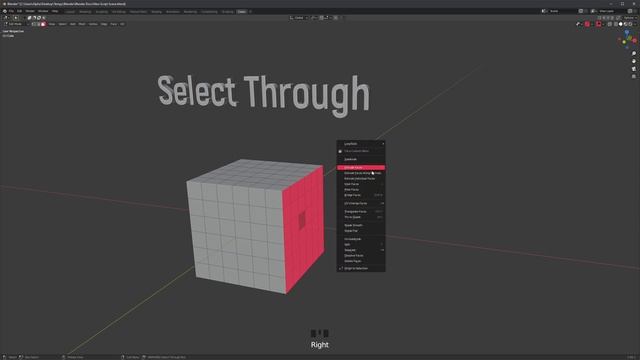Open the Window menu

[x=43, y=11]
